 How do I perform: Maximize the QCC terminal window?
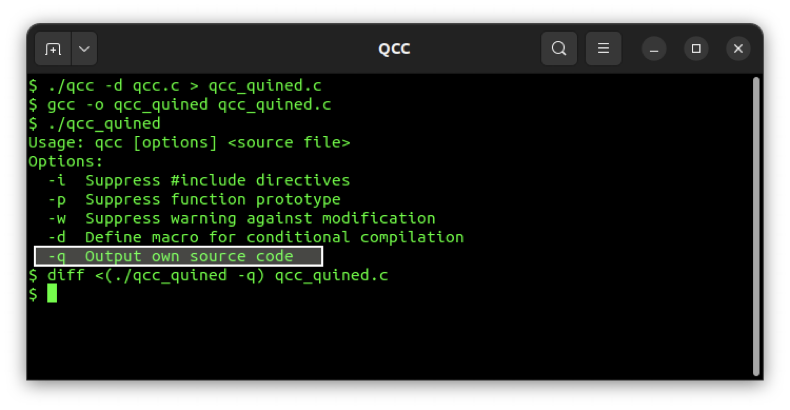[696, 48]
